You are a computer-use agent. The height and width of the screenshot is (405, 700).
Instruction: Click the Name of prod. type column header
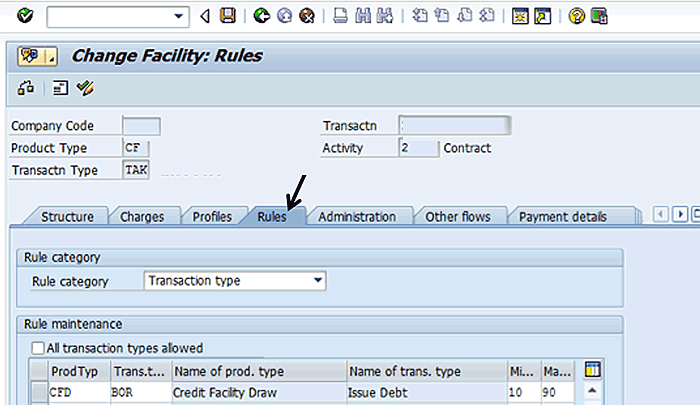pos(257,371)
